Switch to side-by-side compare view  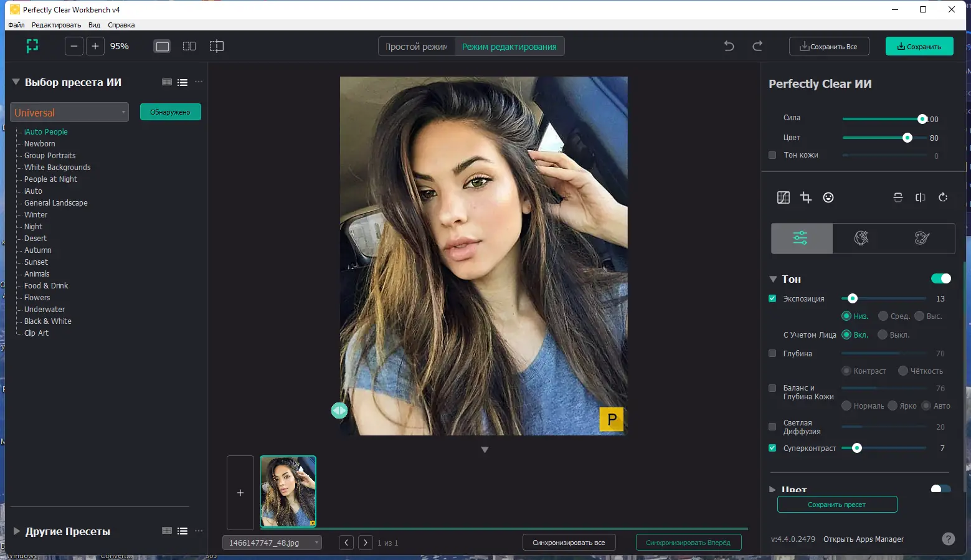click(189, 46)
